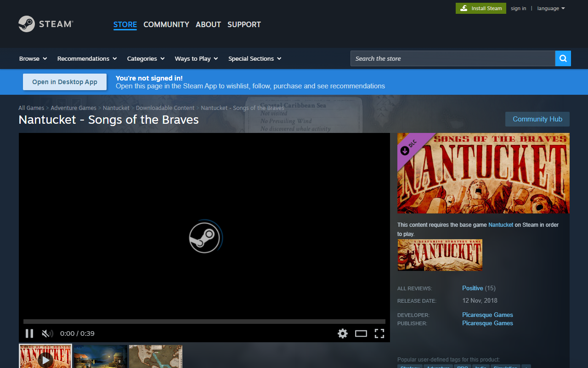This screenshot has width=588, height=368.
Task: Click the Nantucket base game banner image
Action: 440,255
